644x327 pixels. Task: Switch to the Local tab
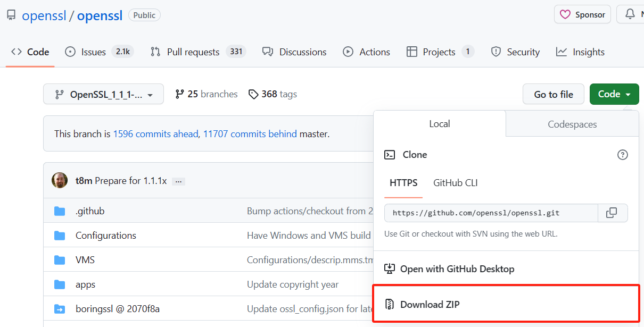click(440, 124)
